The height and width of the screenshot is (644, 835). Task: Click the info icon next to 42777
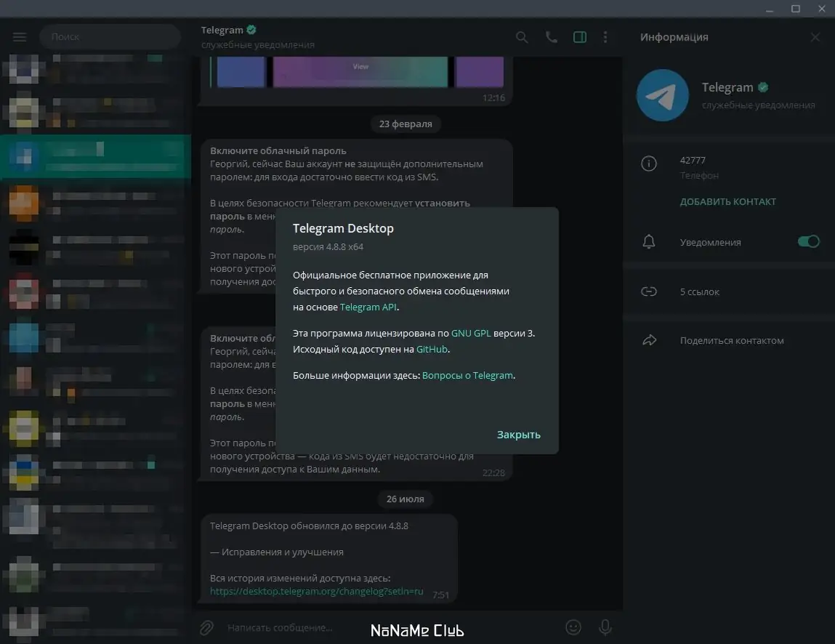pos(649,163)
